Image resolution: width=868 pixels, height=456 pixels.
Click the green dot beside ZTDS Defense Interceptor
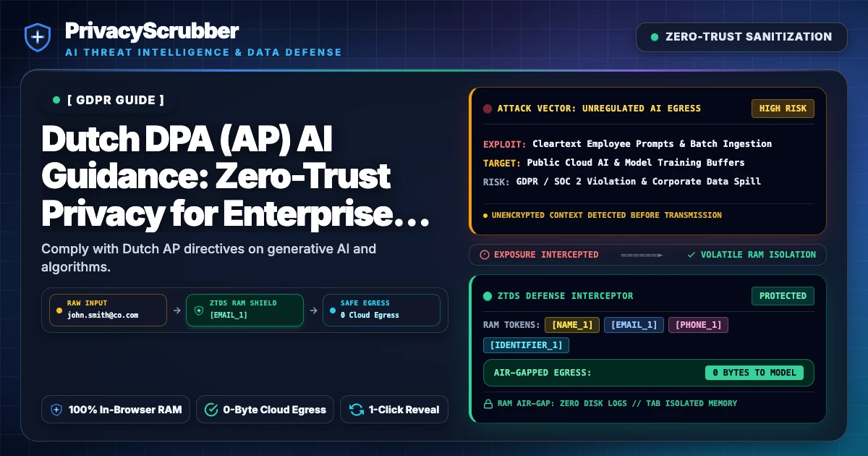tap(488, 296)
